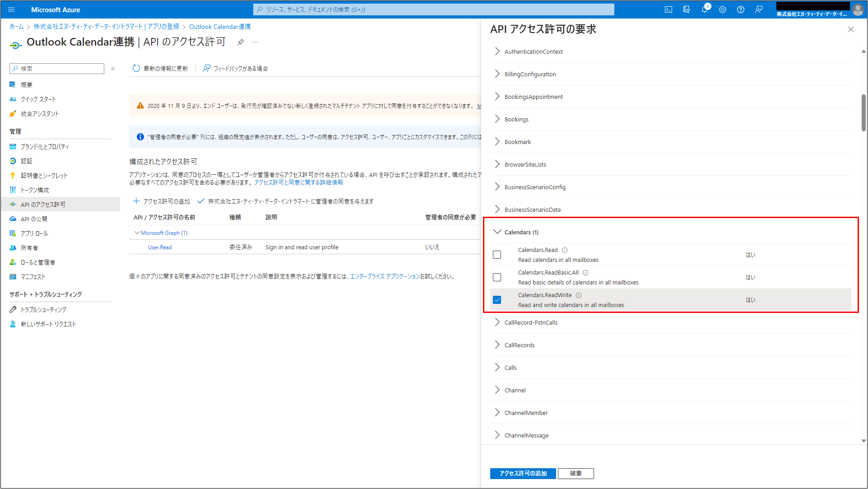Image resolution: width=868 pixels, height=489 pixels.
Task: Uncheck the Calendars.ReadWrite checkbox
Action: tap(497, 300)
